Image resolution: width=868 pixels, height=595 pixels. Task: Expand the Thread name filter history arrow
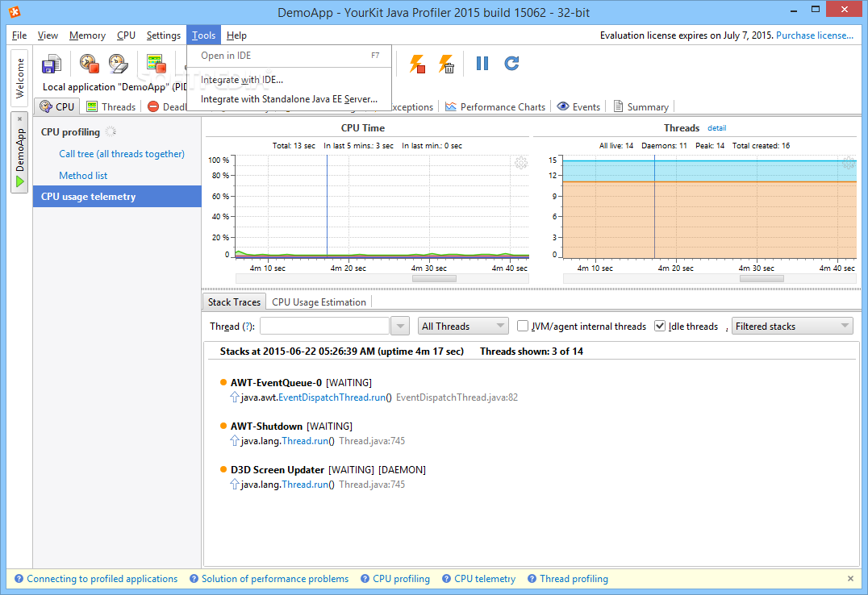coord(399,326)
